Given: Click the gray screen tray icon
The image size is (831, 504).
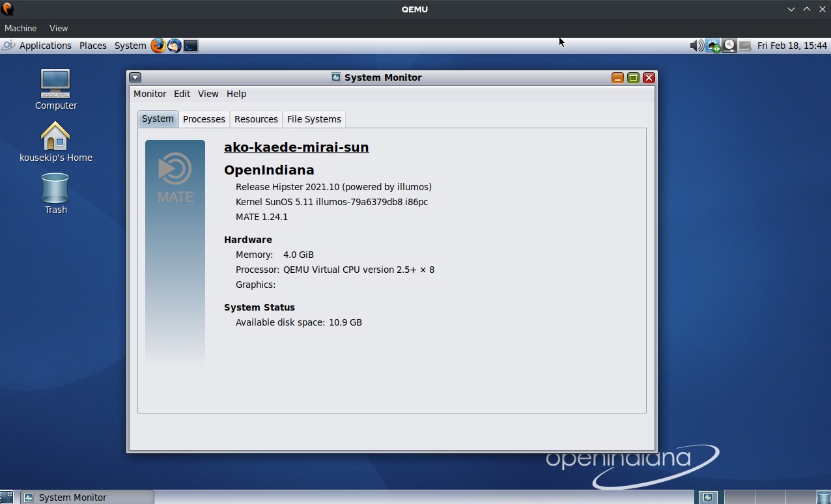Looking at the screenshot, I should point(745,46).
